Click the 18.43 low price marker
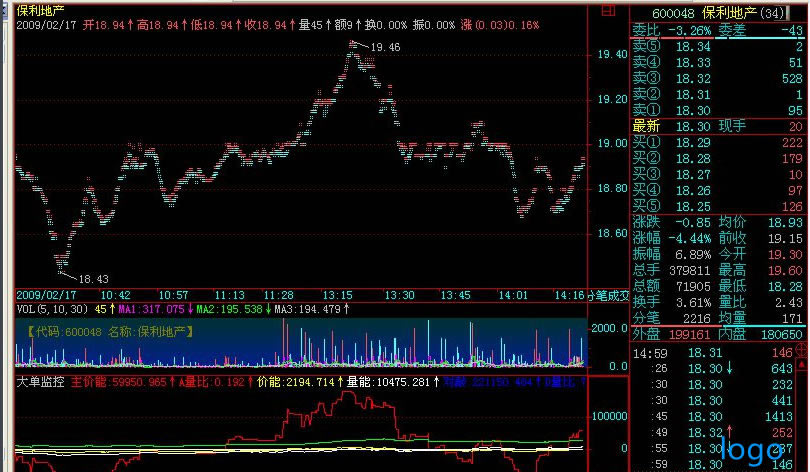The height and width of the screenshot is (472, 810). click(93, 278)
